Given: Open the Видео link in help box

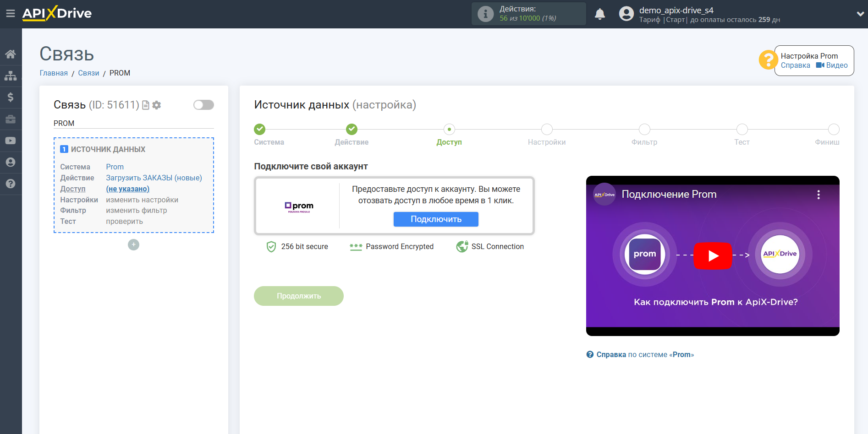Looking at the screenshot, I should point(832,65).
